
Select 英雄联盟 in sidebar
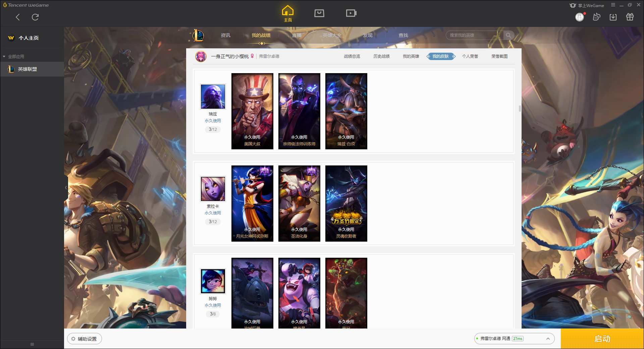coord(32,69)
